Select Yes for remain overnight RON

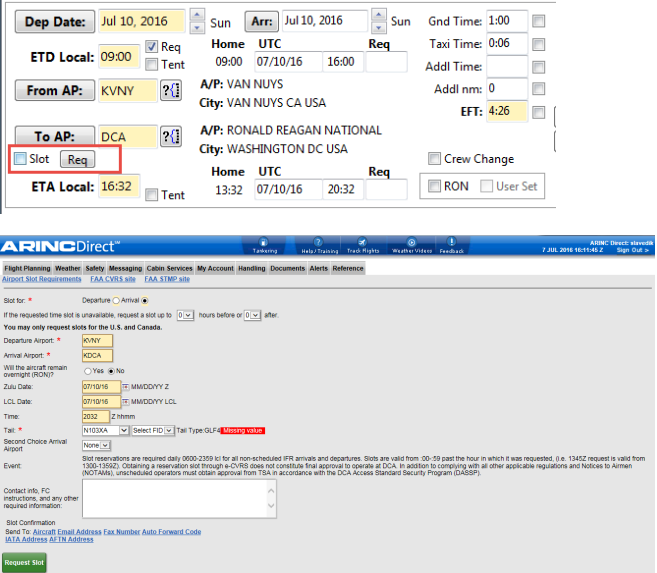coord(88,371)
